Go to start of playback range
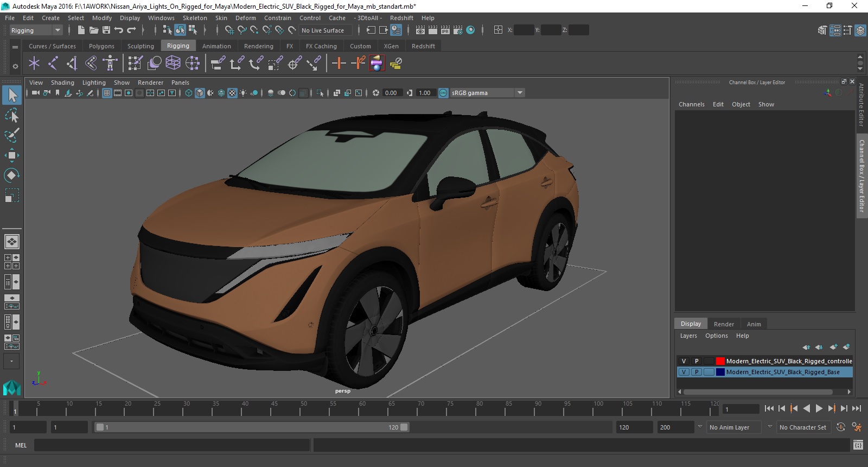Image resolution: width=868 pixels, height=467 pixels. tap(769, 408)
